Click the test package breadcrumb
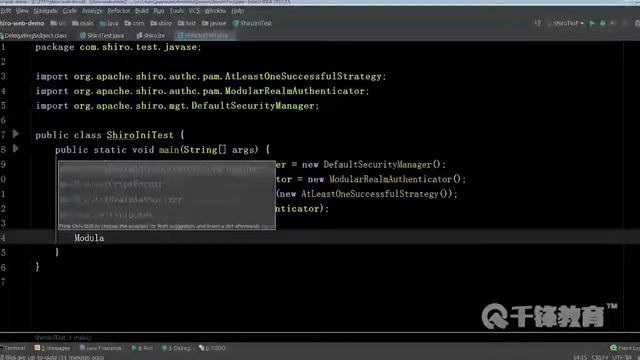 (x=187, y=23)
